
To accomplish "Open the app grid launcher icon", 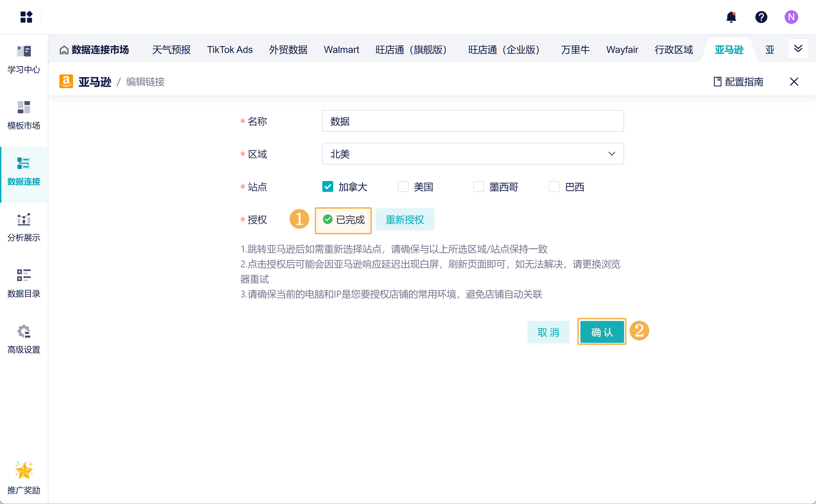I will click(26, 17).
